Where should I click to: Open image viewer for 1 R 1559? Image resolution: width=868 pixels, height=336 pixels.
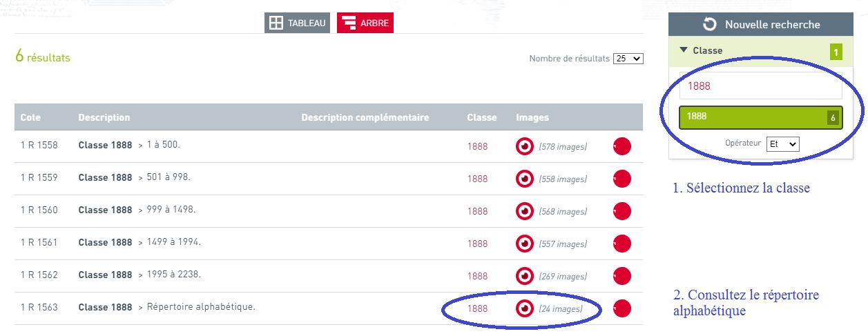click(525, 179)
